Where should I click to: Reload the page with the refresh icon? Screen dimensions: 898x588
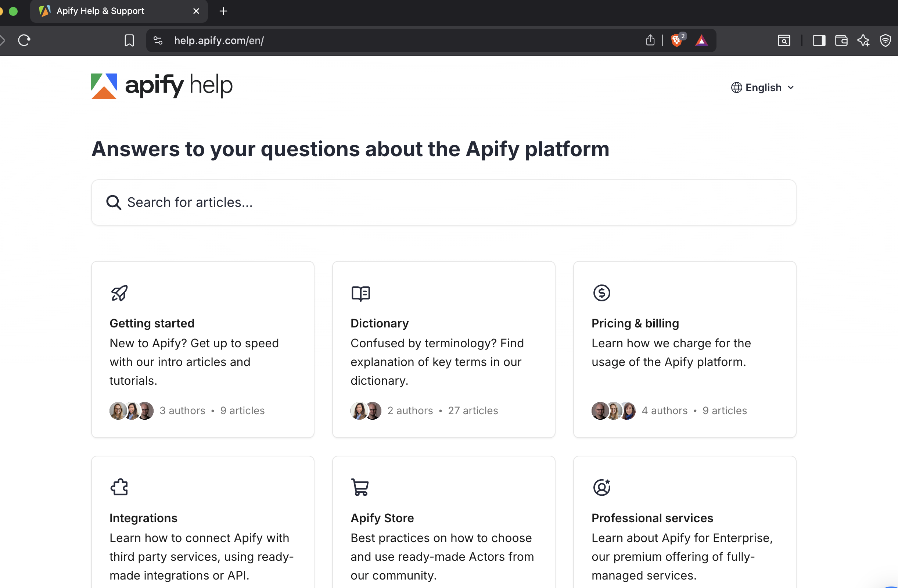(x=24, y=40)
